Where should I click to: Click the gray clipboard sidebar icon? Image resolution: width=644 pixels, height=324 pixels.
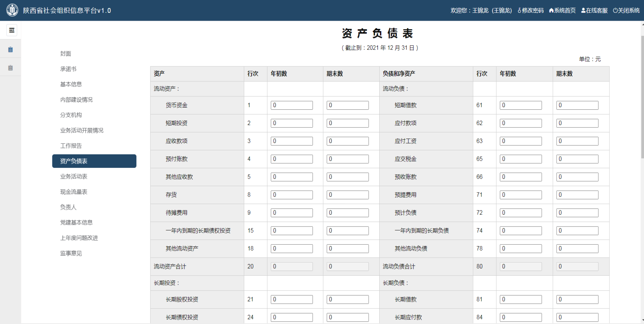click(10, 68)
